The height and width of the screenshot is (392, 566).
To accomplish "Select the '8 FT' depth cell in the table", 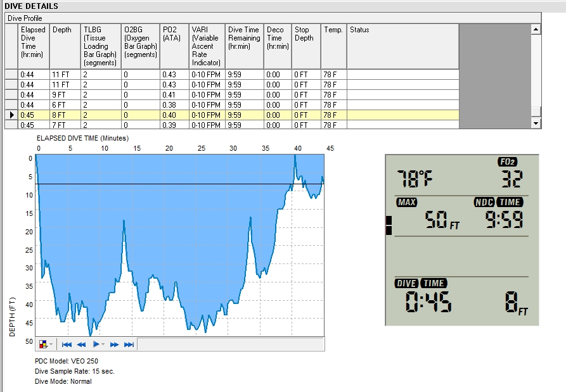I will tap(65, 115).
